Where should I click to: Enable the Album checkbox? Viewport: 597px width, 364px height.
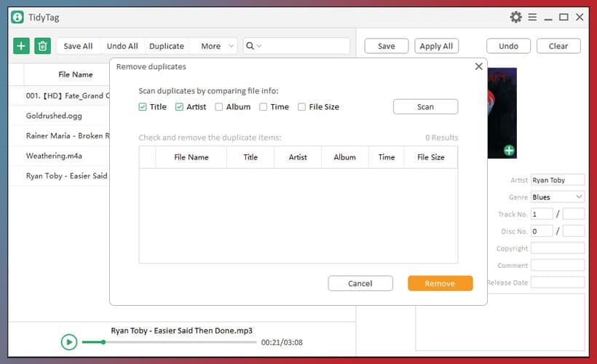click(219, 107)
